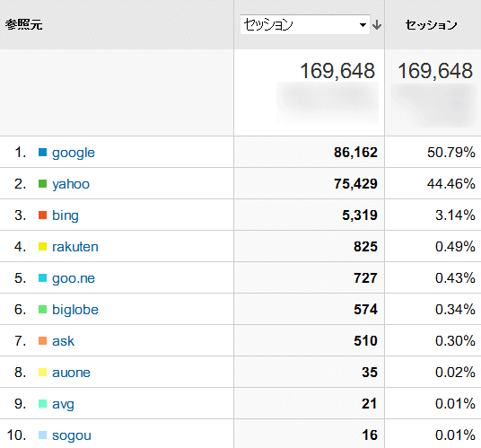Click the light blue swatch beside sogou
Screen dimensions: 481x448
43,435
